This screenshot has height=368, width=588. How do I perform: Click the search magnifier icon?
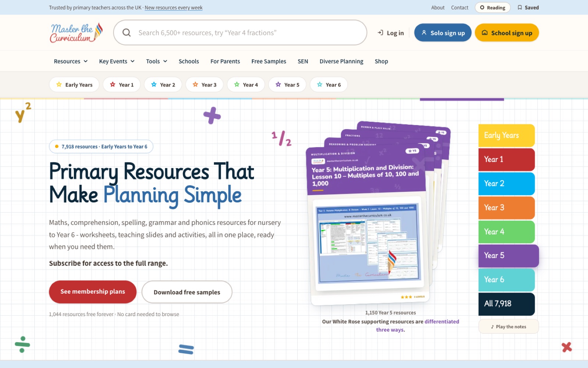pyautogui.click(x=126, y=33)
